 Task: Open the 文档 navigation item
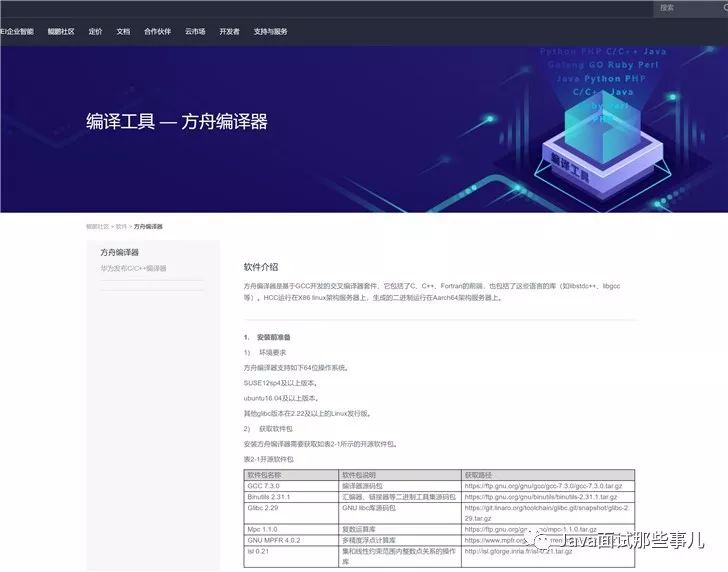pos(123,32)
